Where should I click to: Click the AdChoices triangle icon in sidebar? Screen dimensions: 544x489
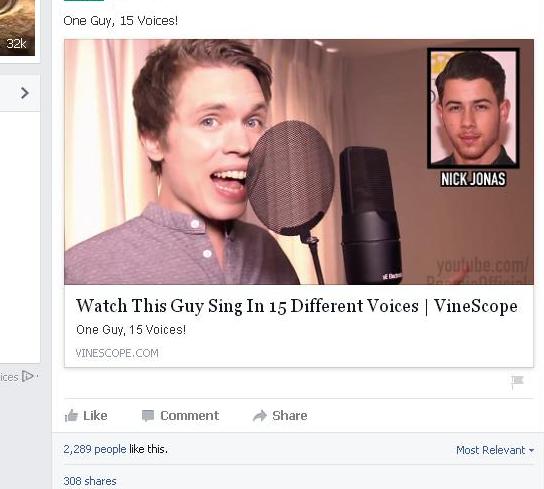coord(27,376)
